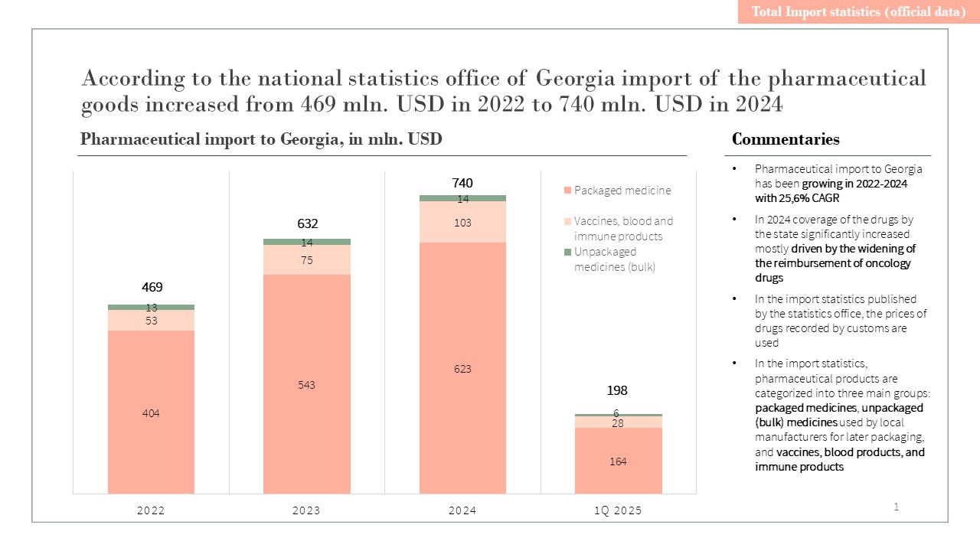Screen dimensions: 980x551
Task: Select the 2024 total label 740
Action: [462, 183]
